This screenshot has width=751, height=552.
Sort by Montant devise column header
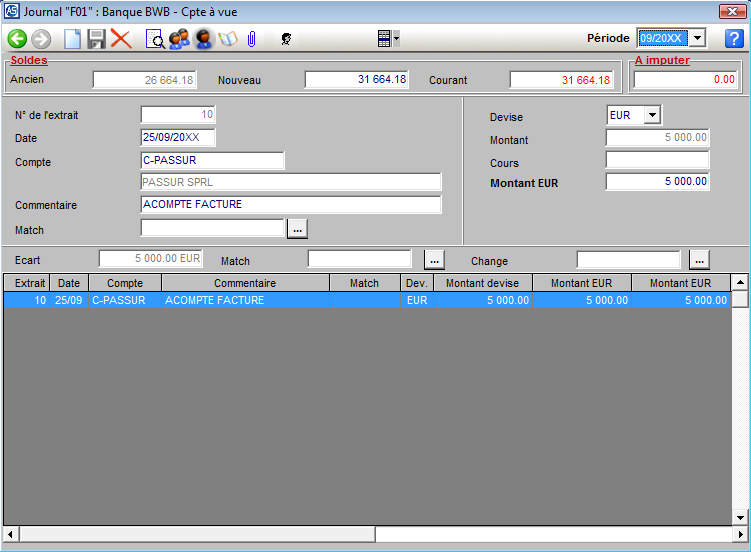[x=482, y=283]
